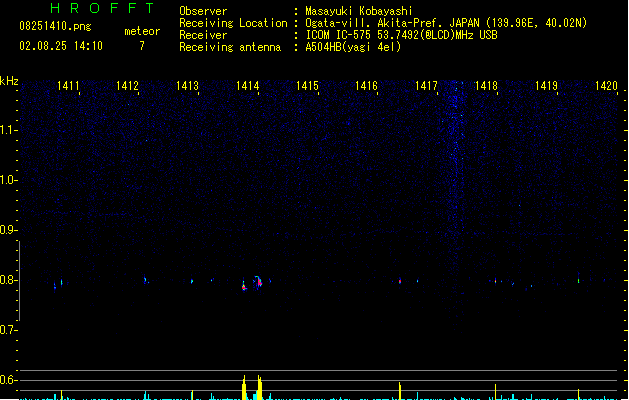Click the meteor label

tap(142, 31)
